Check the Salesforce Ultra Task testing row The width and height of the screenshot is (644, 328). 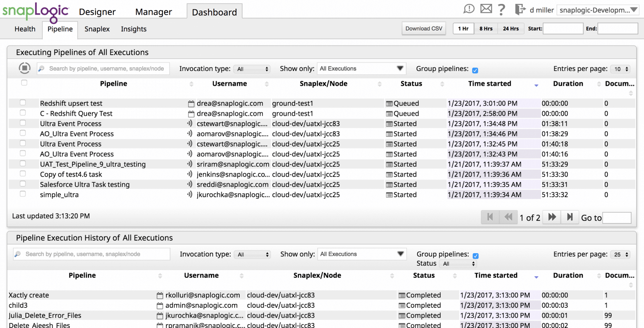point(23,183)
